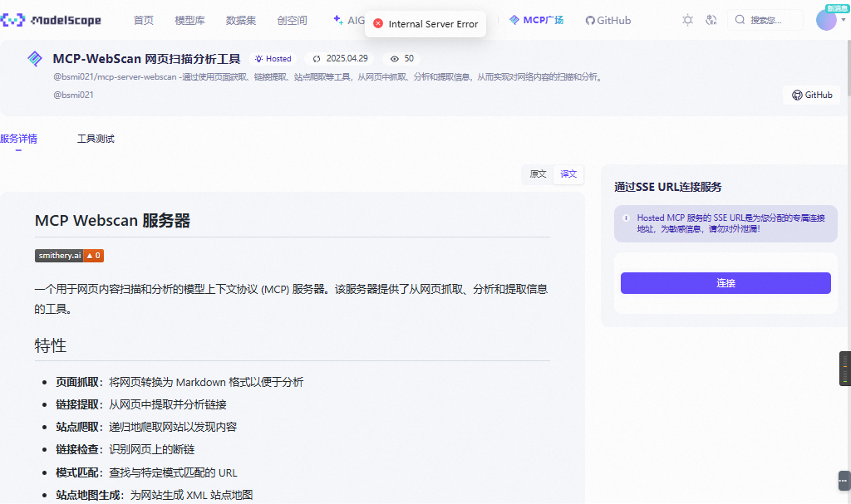This screenshot has height=504, width=851.
Task: Show the 原文 original text
Action: click(538, 174)
